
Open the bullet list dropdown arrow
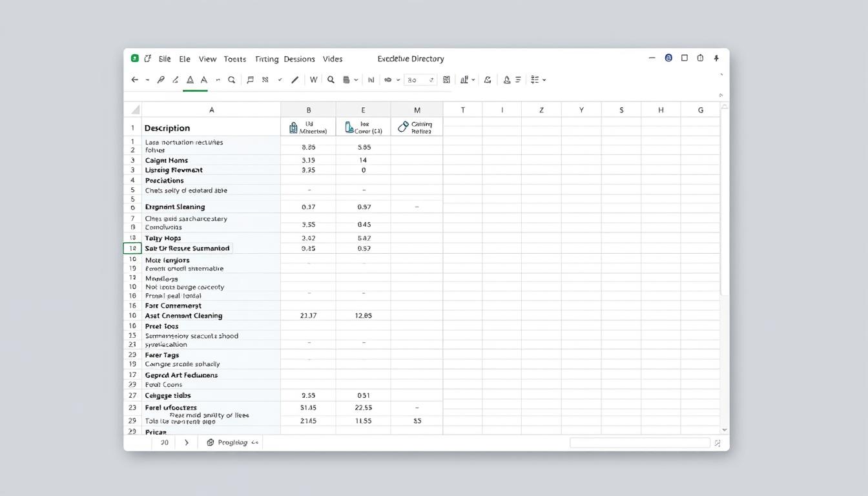pos(544,80)
